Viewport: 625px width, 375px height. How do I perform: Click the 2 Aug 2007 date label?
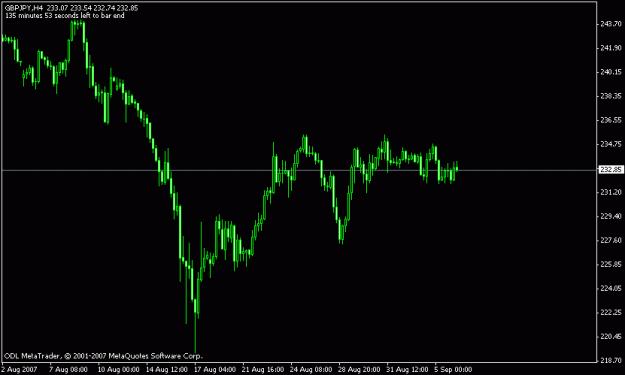[x=19, y=369]
